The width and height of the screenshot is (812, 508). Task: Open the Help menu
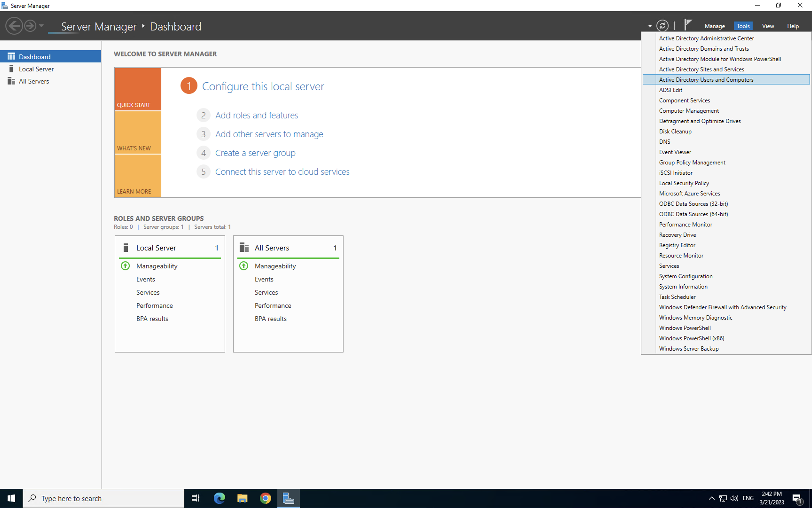click(792, 26)
